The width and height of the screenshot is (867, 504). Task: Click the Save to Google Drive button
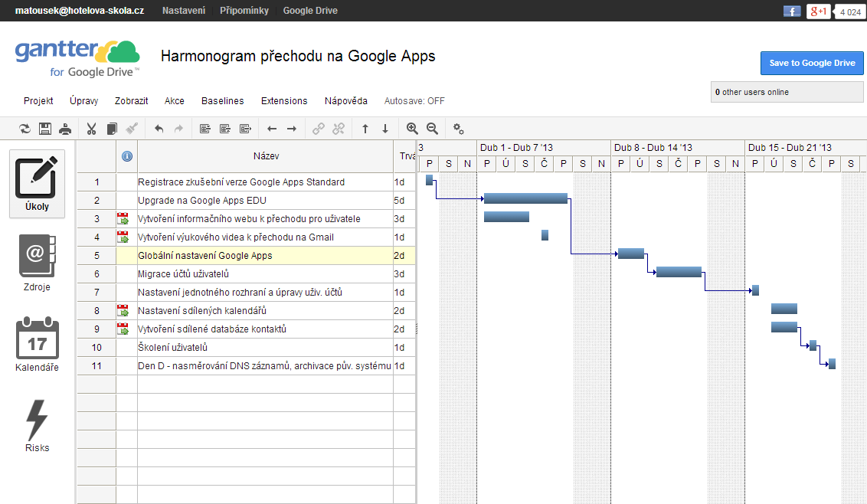point(812,63)
